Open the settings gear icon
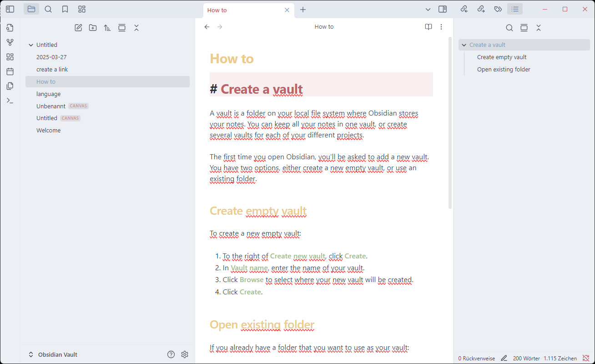The width and height of the screenshot is (595, 364). click(x=185, y=354)
